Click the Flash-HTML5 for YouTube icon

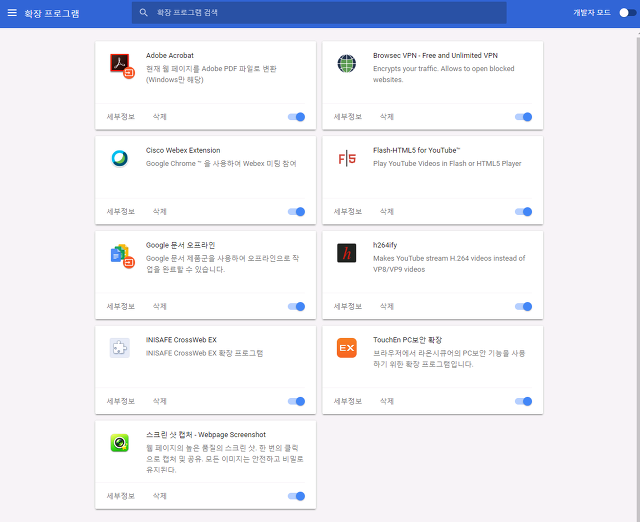pyautogui.click(x=347, y=158)
